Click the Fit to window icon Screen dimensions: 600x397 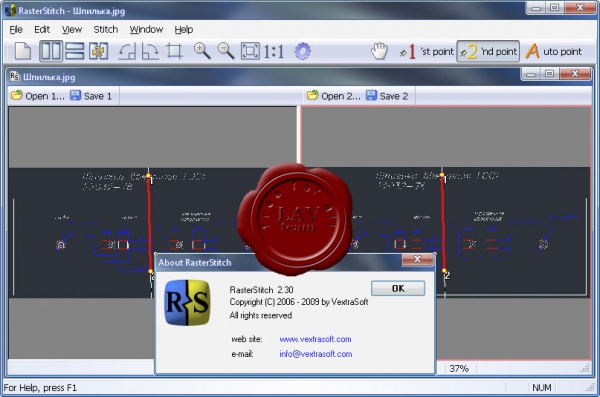pos(250,51)
